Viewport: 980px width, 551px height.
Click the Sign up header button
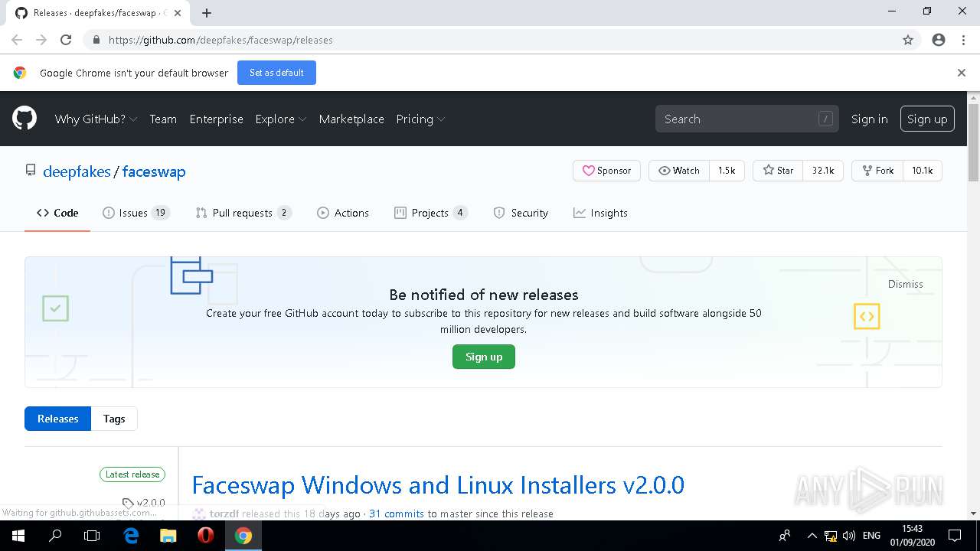pyautogui.click(x=927, y=119)
